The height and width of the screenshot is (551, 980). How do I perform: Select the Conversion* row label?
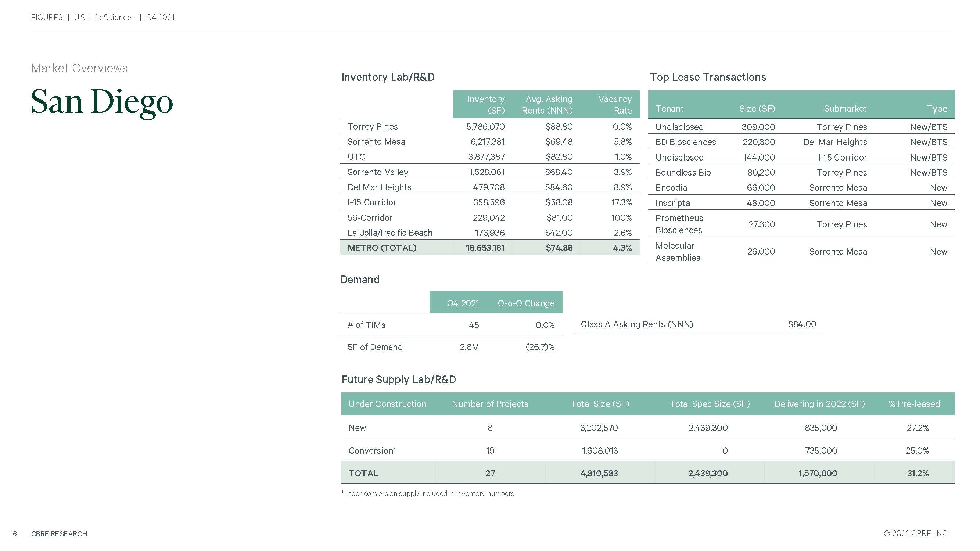[372, 451]
